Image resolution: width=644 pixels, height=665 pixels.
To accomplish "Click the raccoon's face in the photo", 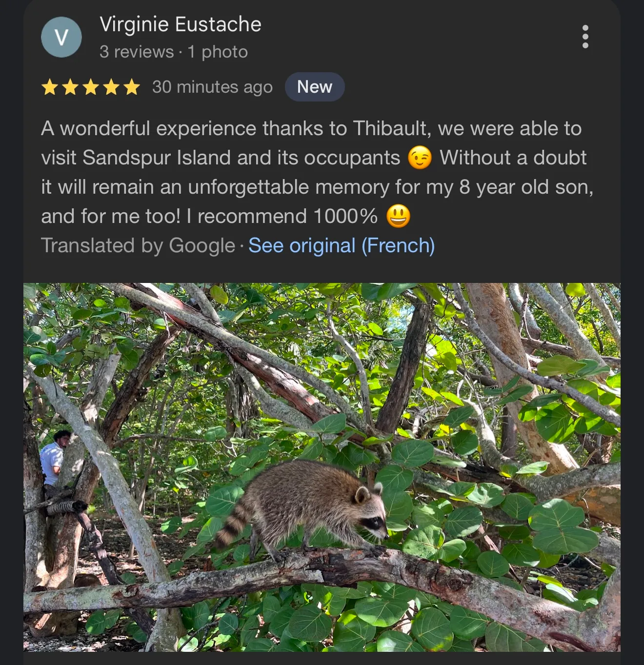I will point(371,517).
